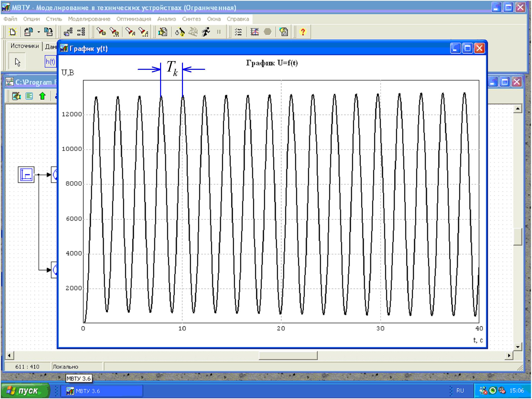This screenshot has width=532, height=399.
Task: Click the checklist options toolbar icon
Action: [x=238, y=32]
